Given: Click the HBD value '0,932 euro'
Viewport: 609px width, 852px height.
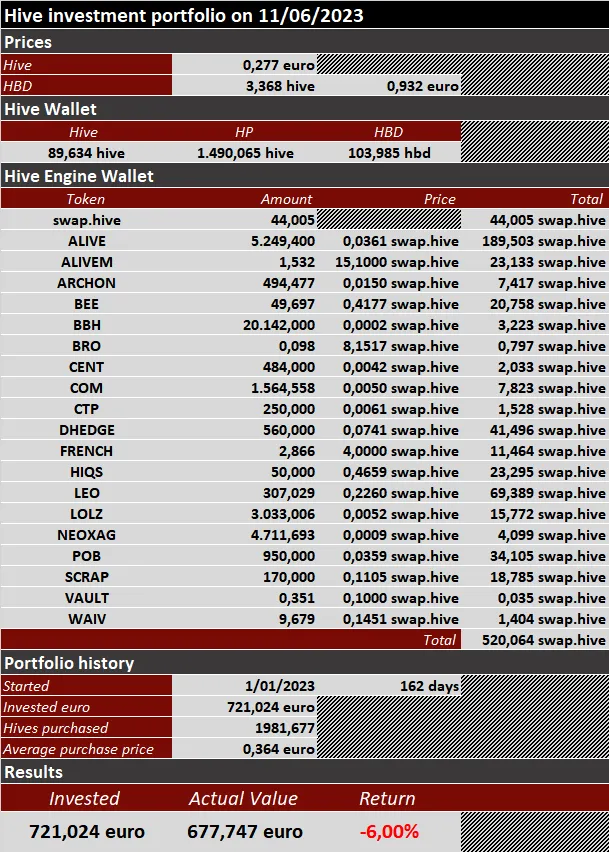Looking at the screenshot, I should pyautogui.click(x=422, y=86).
